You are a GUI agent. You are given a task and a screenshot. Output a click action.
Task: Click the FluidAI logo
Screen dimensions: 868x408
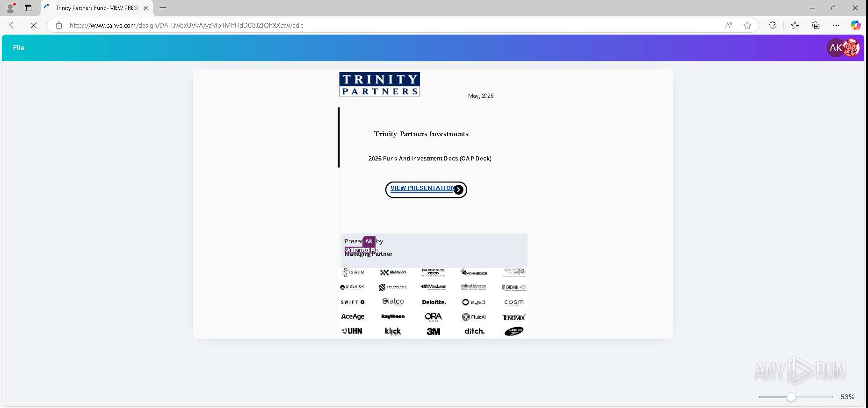click(474, 317)
